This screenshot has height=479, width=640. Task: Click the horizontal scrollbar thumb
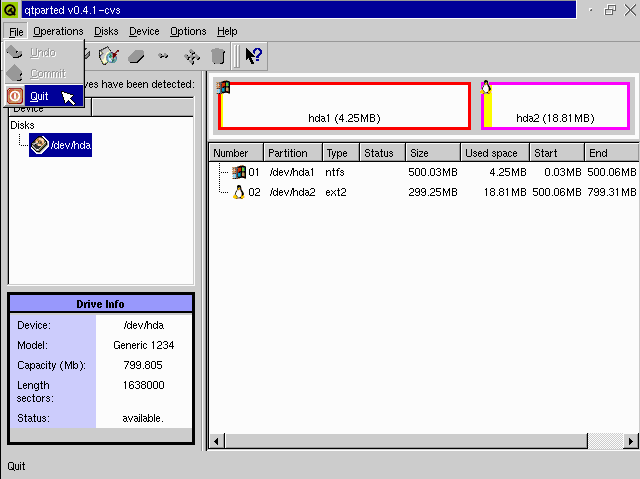coord(406,441)
